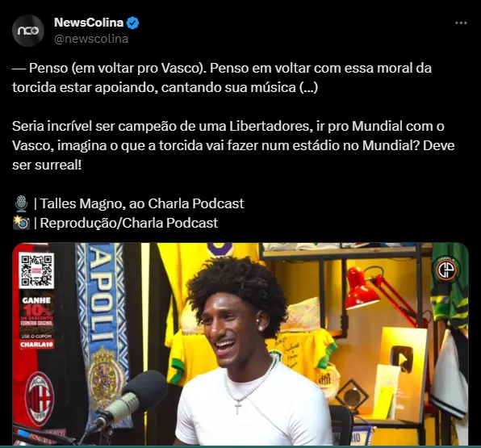Click the tweet text about Libertadores

pos(233,145)
